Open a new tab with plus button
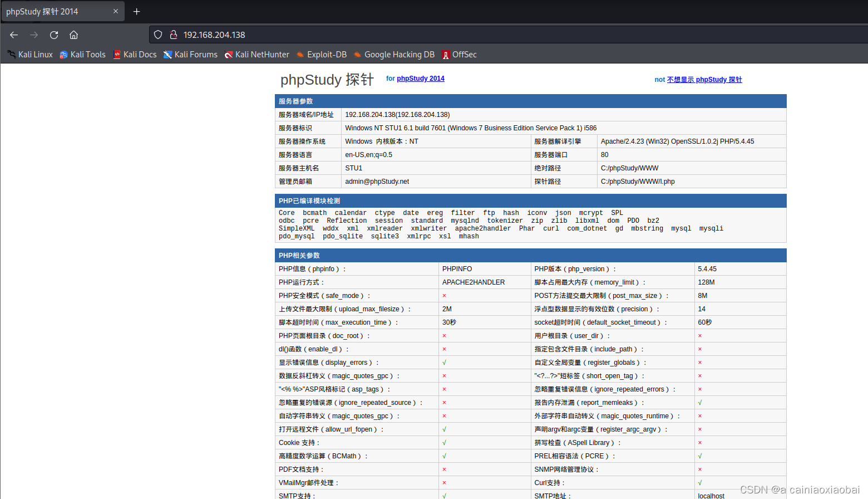The width and height of the screenshot is (868, 499). pyautogui.click(x=136, y=11)
